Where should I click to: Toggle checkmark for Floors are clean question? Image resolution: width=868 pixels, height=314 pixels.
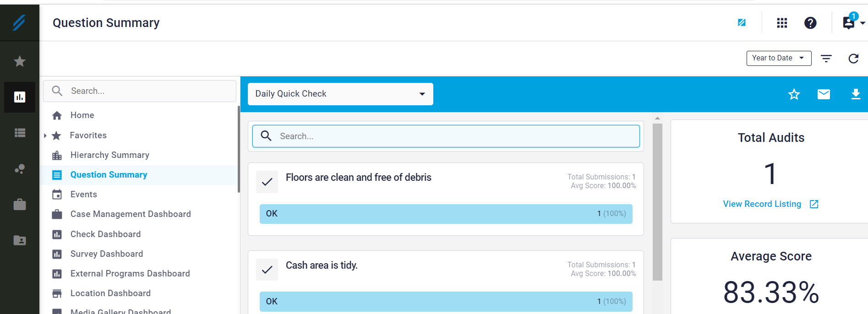pos(267,182)
